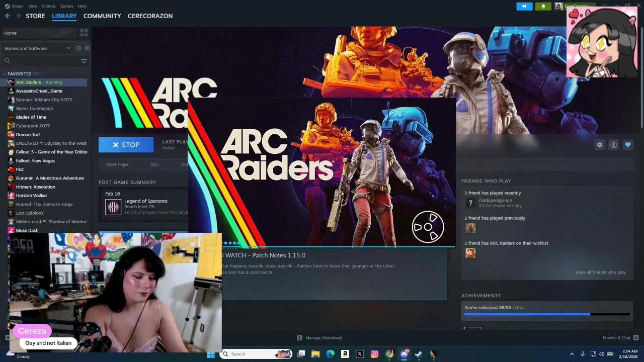The height and width of the screenshot is (362, 644).
Task: Show hidden system tray icons
Action: click(572, 354)
